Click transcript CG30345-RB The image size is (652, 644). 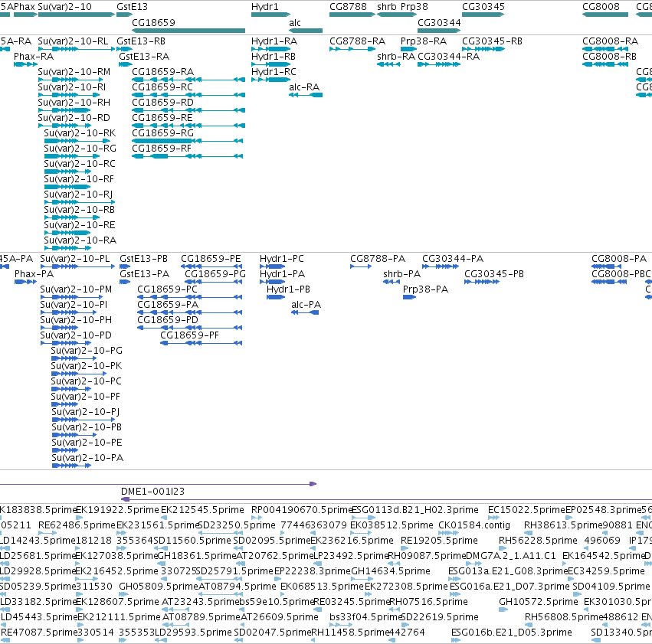point(483,49)
